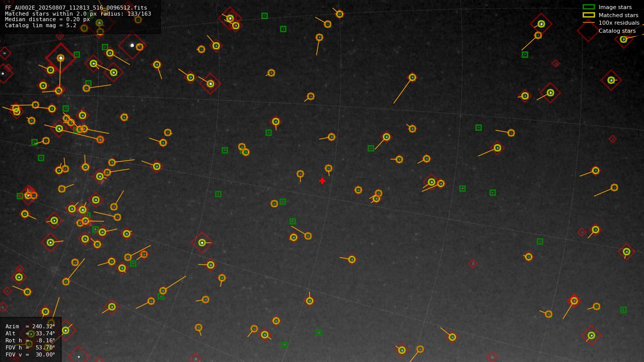Viewport: 644px width, 362px height.
Task: Click the orange 100x residuals legend line
Action: coord(589,23)
